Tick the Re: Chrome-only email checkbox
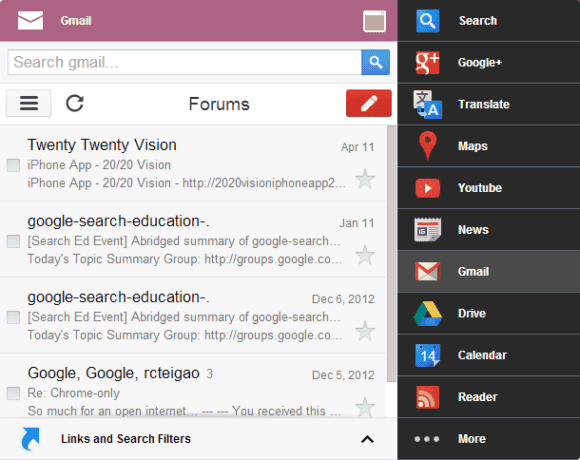Image resolution: width=580 pixels, height=460 pixels. click(x=13, y=393)
